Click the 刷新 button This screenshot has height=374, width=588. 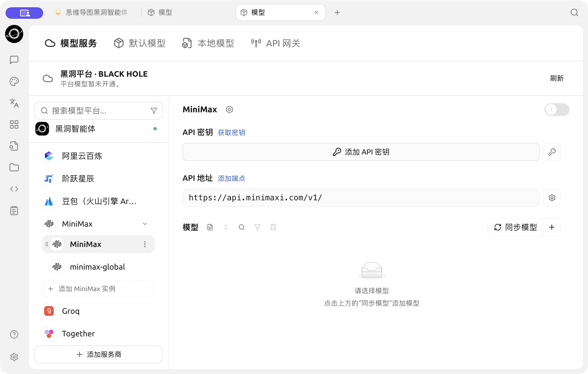coord(557,78)
